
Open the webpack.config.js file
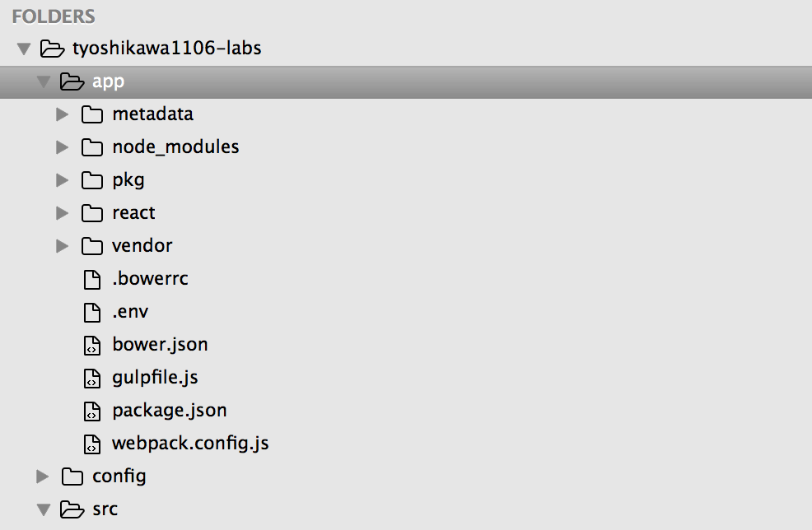pos(190,444)
